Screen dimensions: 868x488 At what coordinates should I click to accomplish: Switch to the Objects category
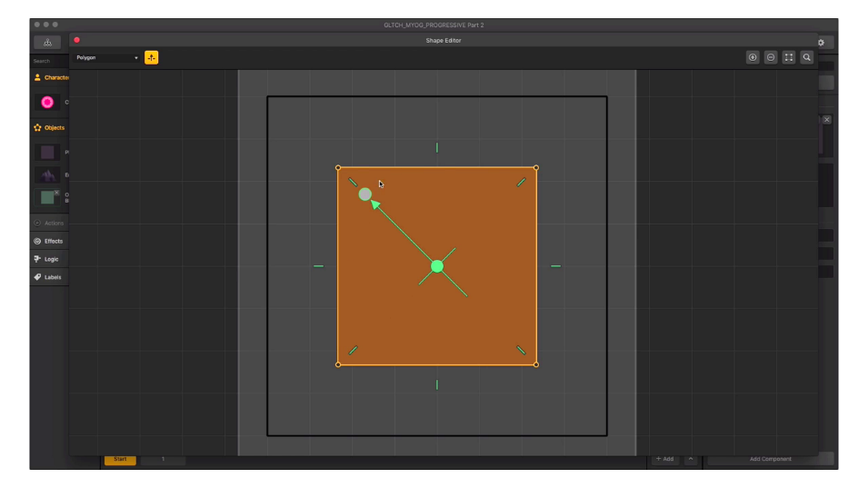54,127
